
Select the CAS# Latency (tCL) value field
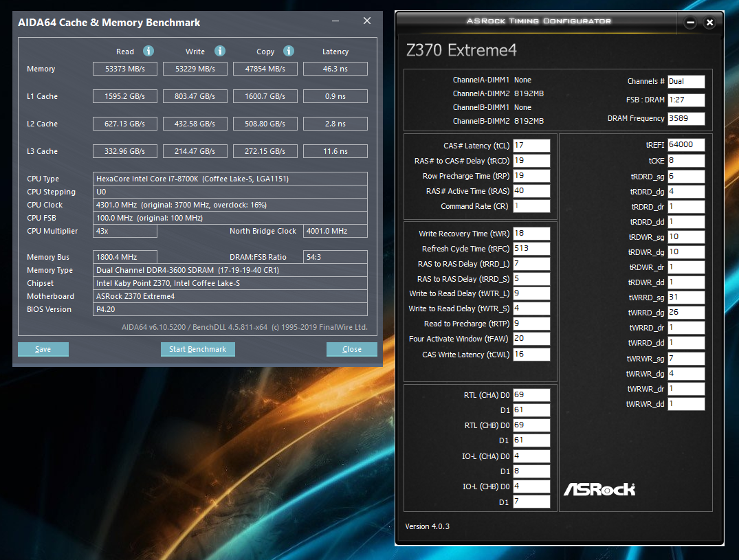[531, 146]
